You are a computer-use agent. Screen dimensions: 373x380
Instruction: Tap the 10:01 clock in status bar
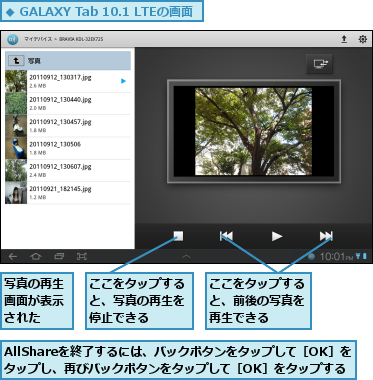[x=336, y=256]
